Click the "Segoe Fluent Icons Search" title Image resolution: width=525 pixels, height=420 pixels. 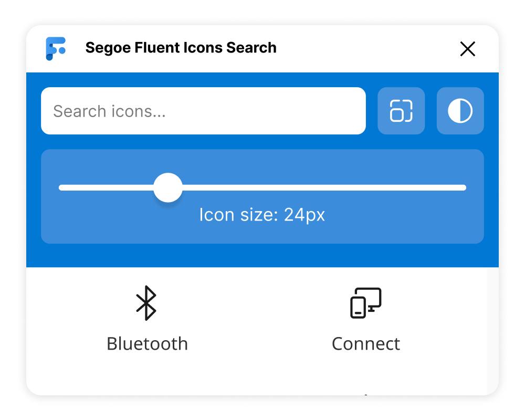[x=181, y=48]
